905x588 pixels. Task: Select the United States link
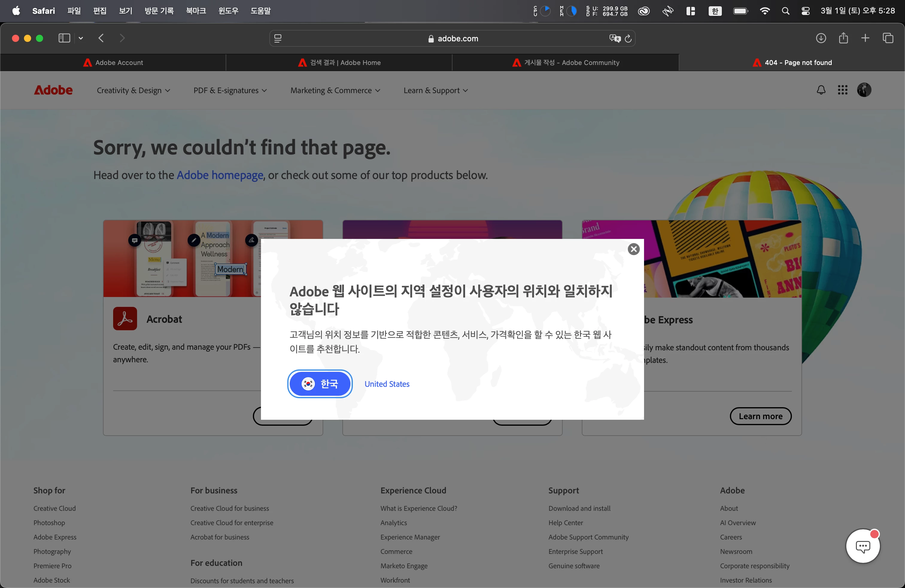[x=387, y=384]
